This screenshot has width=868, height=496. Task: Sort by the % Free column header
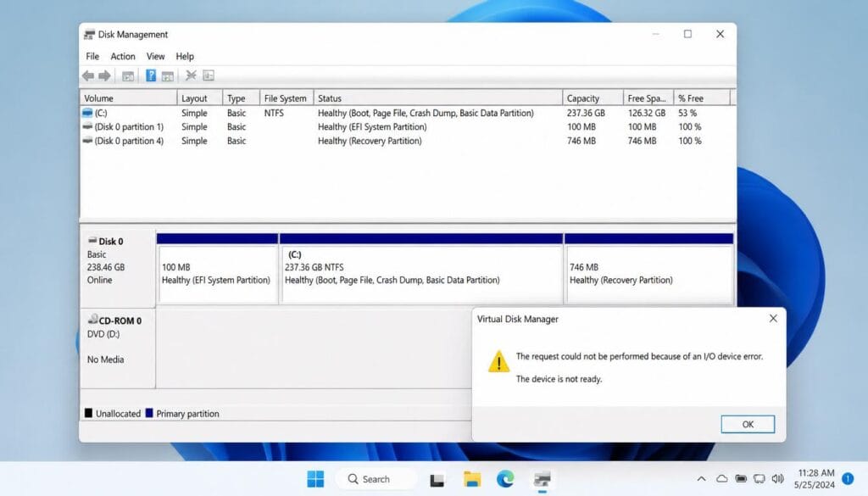[702, 98]
